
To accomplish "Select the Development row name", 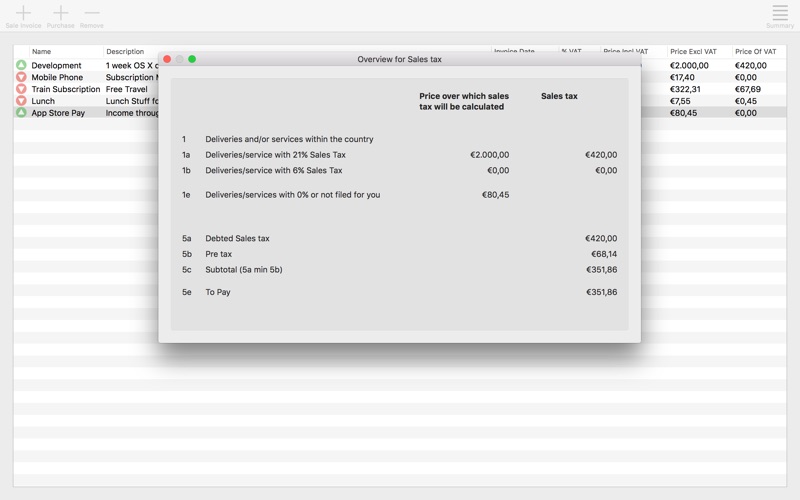I will [56, 65].
